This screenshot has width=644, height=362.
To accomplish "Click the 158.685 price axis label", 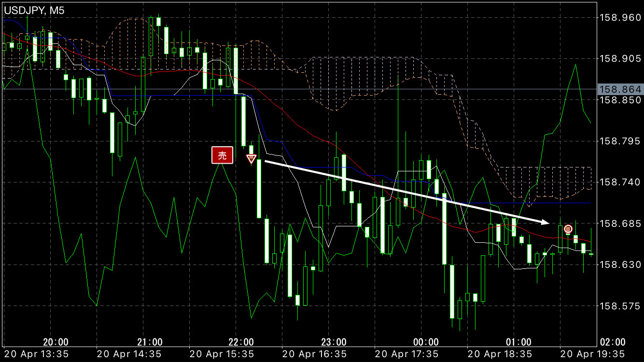I will tap(620, 224).
